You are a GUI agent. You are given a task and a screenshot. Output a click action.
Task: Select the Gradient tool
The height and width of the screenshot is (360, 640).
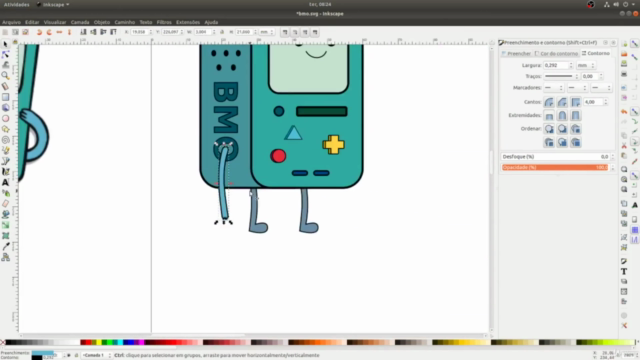5,225
